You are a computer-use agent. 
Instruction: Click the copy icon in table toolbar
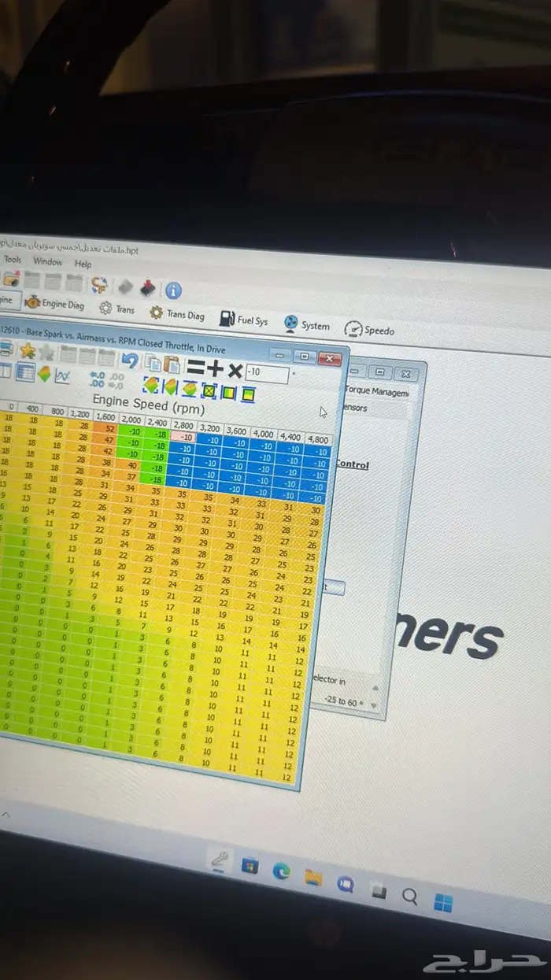(154, 362)
